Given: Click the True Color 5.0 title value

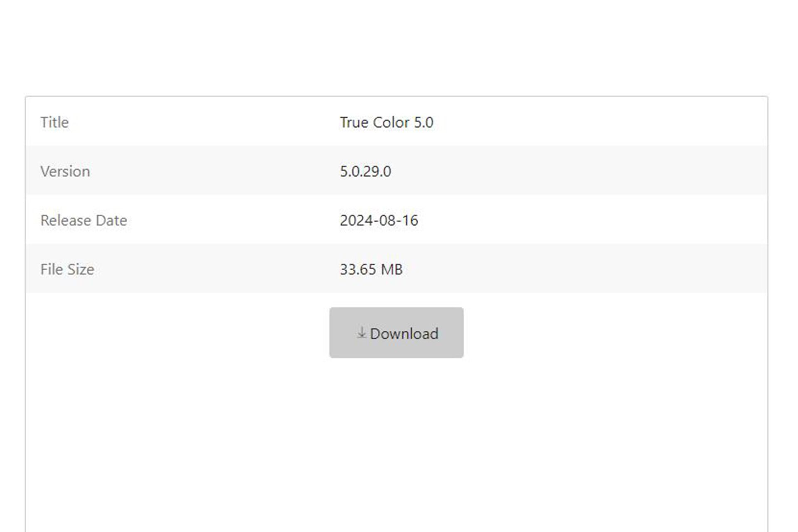Looking at the screenshot, I should [387, 123].
